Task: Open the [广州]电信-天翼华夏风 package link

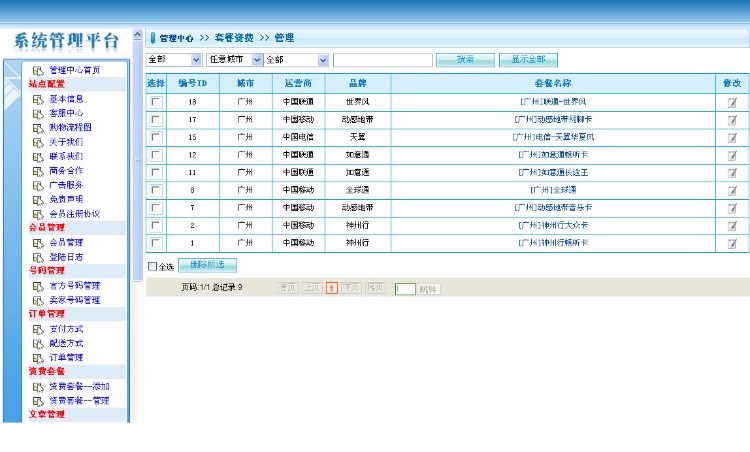Action: (x=553, y=137)
